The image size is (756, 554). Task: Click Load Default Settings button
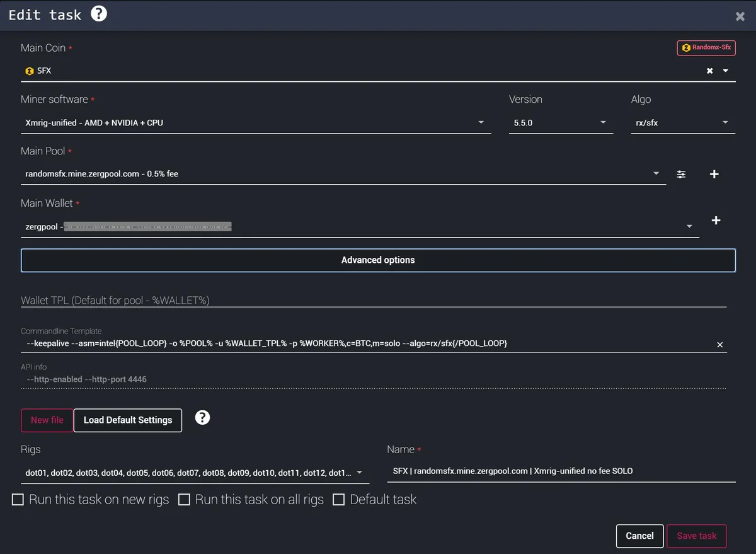pyautogui.click(x=128, y=420)
